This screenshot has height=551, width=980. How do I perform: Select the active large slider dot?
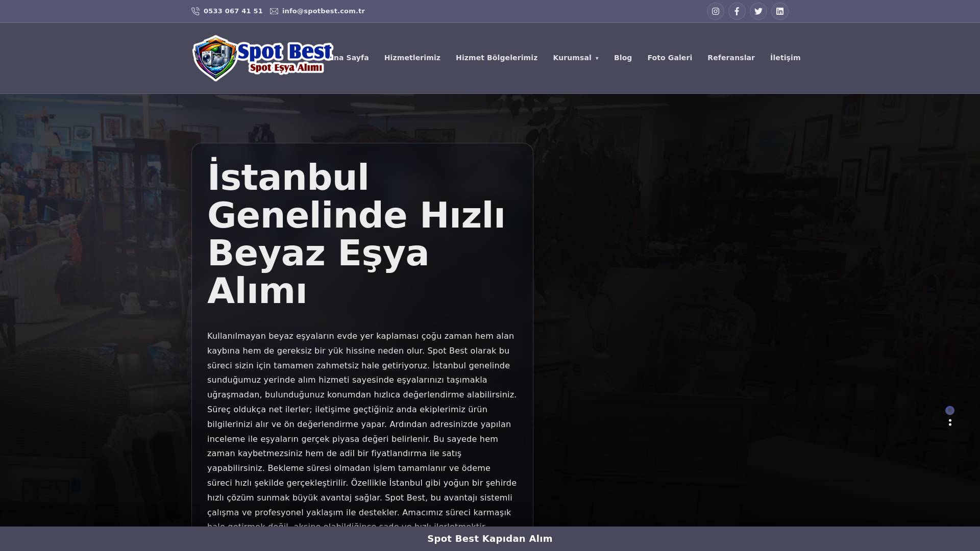pos(950,410)
